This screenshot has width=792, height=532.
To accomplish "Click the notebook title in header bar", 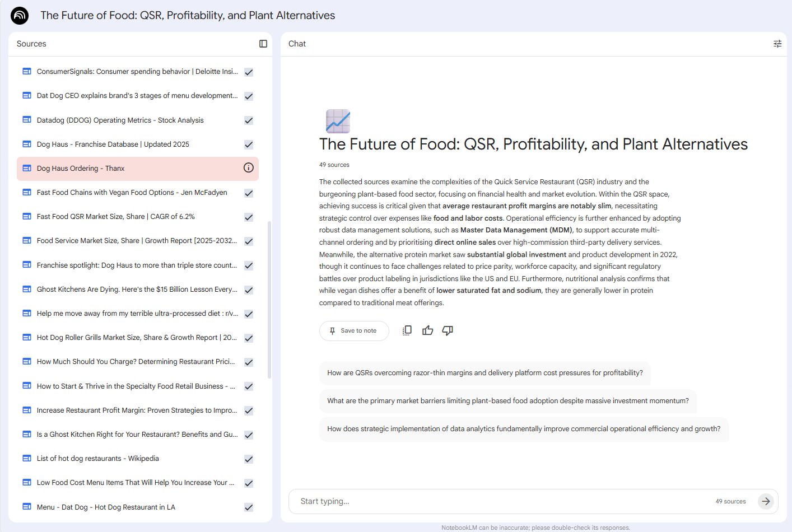I will pyautogui.click(x=188, y=16).
